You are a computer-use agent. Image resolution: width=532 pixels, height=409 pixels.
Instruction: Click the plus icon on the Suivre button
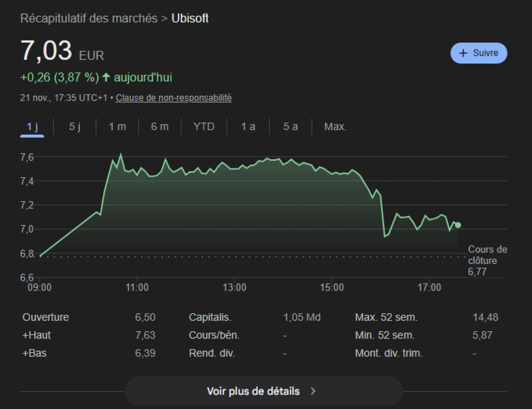pos(463,53)
